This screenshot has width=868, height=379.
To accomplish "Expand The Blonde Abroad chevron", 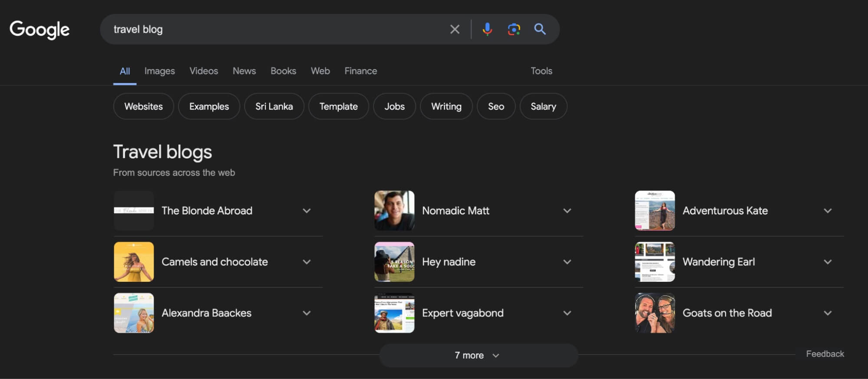I will tap(307, 211).
